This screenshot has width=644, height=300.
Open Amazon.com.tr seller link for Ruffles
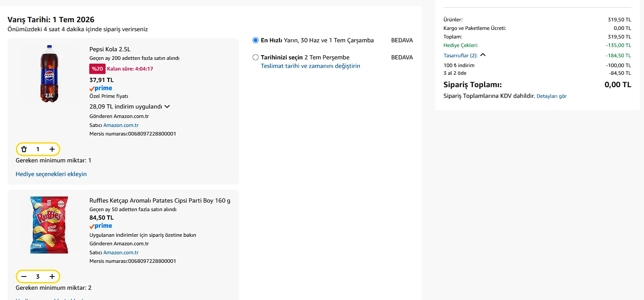(x=121, y=253)
